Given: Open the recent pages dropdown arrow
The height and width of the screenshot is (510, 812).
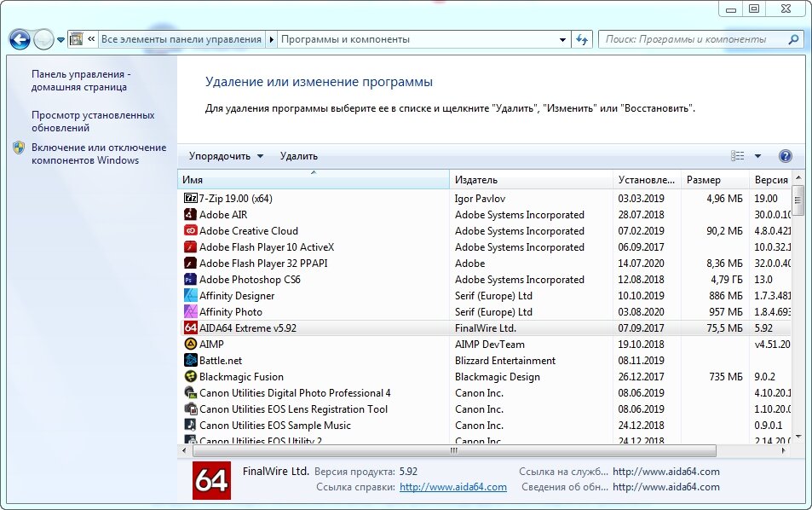Looking at the screenshot, I should 60,39.
